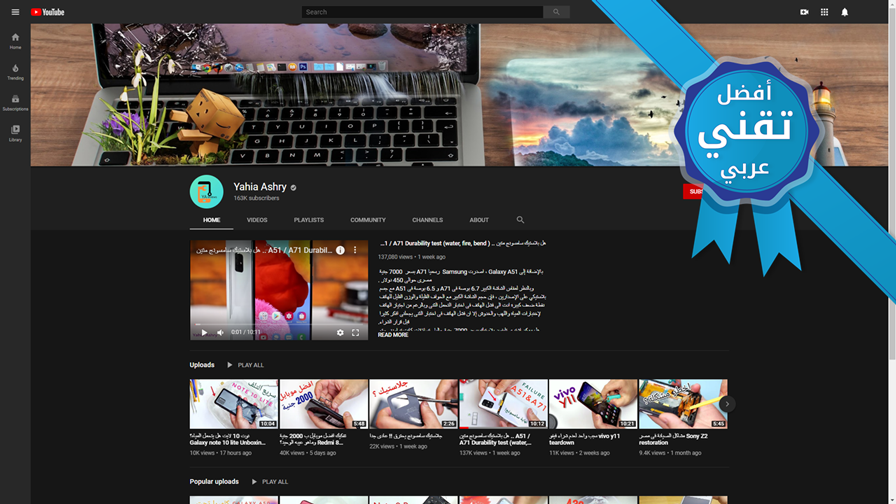
Task: Open the hamburger guide menu
Action: coord(15,12)
